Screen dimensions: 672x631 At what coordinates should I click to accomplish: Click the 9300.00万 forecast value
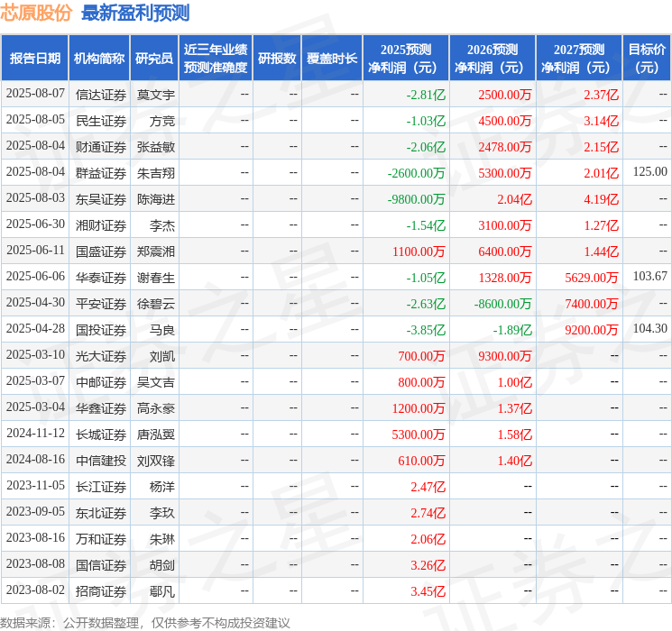tap(505, 356)
